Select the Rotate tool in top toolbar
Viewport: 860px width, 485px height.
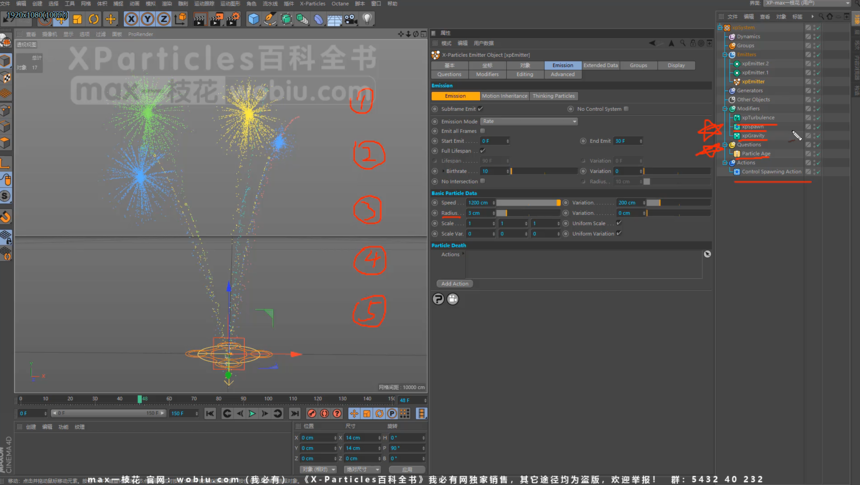(94, 19)
